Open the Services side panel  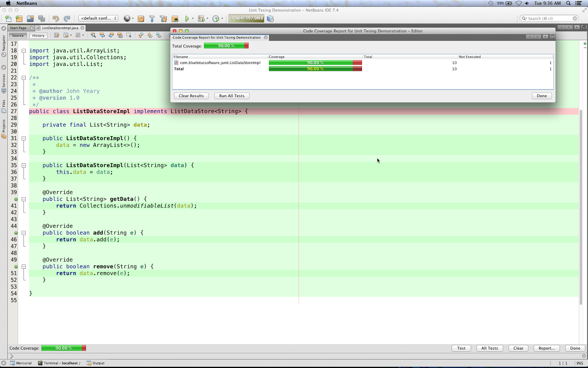coord(4,83)
